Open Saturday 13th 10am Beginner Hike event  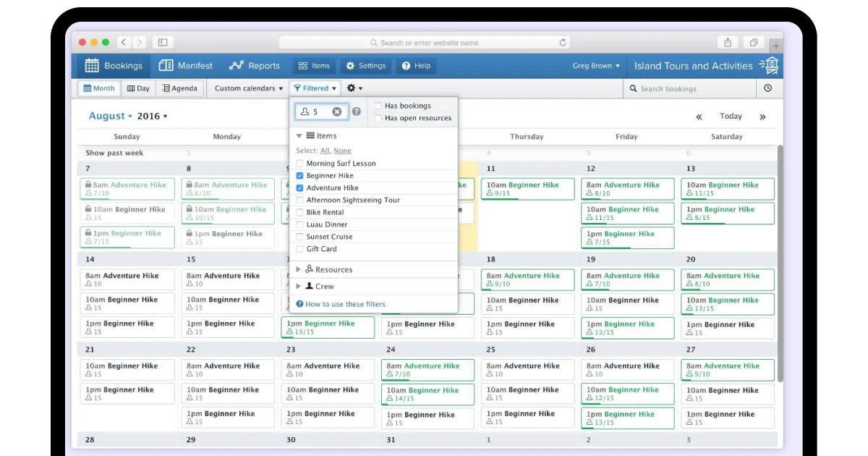pyautogui.click(x=728, y=189)
